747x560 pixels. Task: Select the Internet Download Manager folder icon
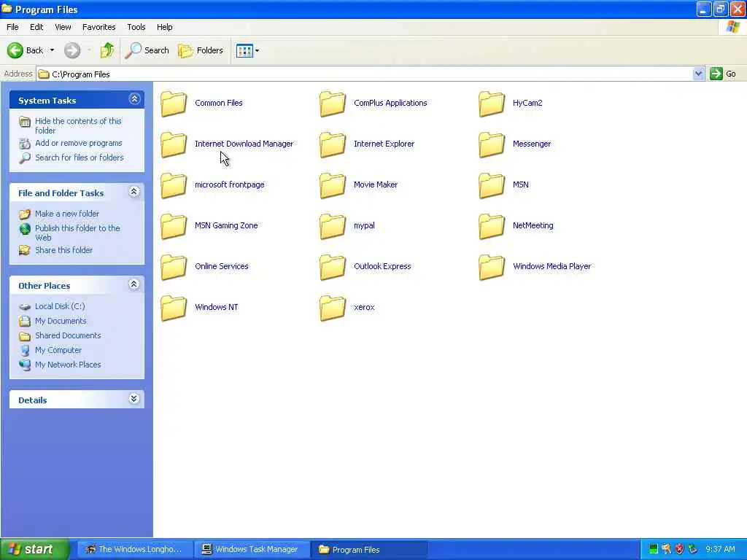(174, 144)
